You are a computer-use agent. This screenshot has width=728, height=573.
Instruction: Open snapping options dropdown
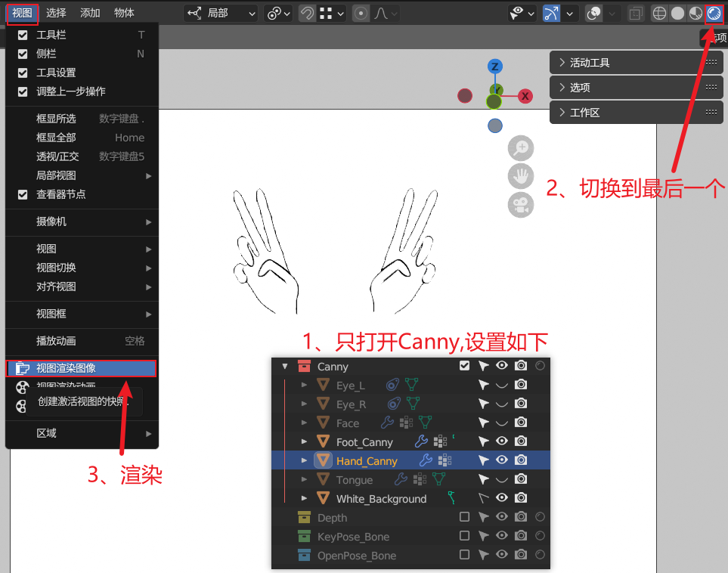[333, 14]
